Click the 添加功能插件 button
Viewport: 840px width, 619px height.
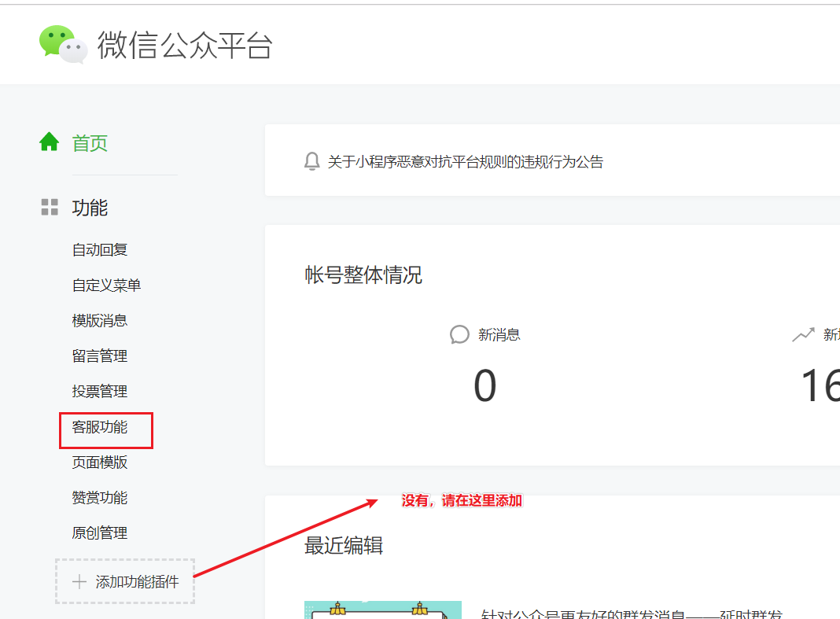click(125, 581)
